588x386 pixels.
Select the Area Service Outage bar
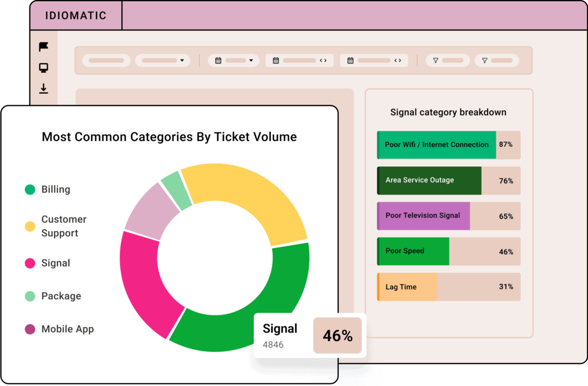point(428,181)
